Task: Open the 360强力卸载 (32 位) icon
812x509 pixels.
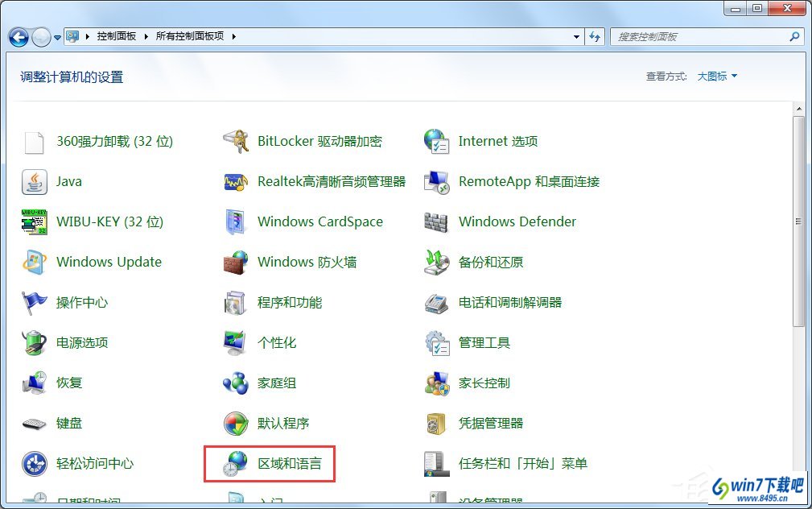Action: pos(34,142)
